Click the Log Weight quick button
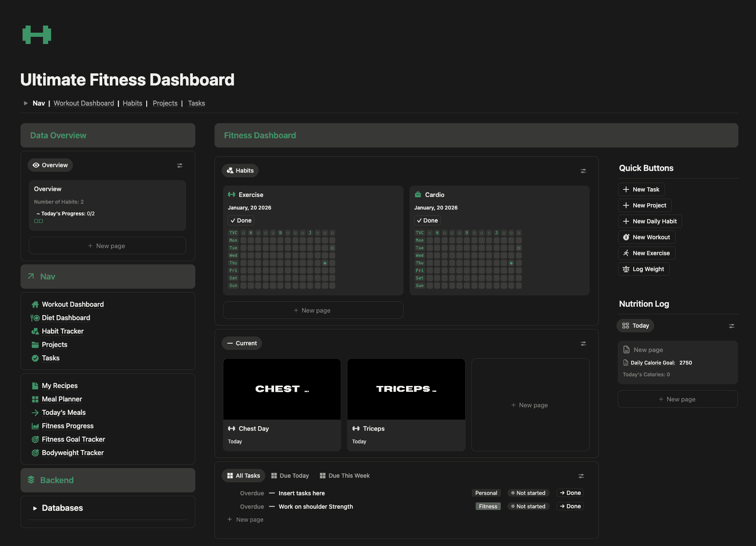The height and width of the screenshot is (546, 756). (x=644, y=269)
